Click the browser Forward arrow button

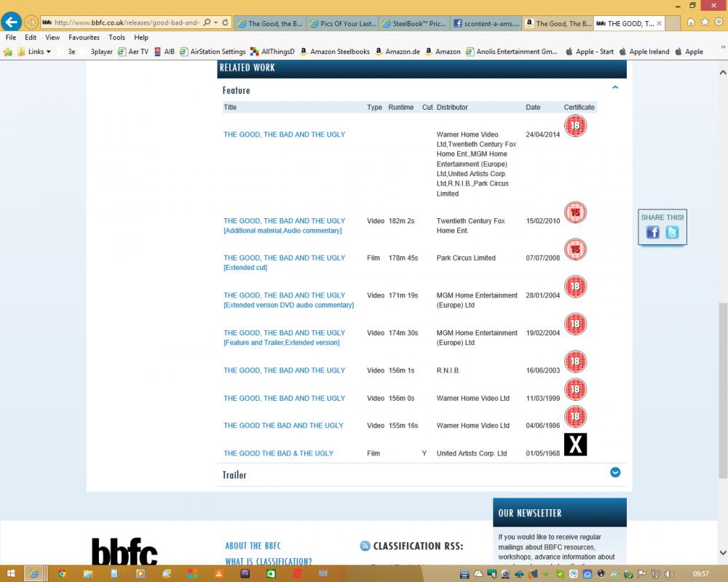click(31, 22)
